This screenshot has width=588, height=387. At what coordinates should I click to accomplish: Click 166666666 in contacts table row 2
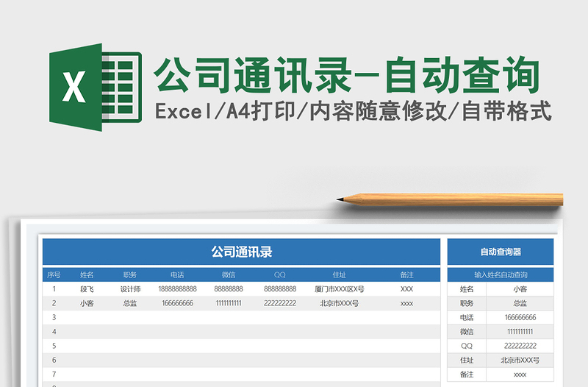click(177, 303)
